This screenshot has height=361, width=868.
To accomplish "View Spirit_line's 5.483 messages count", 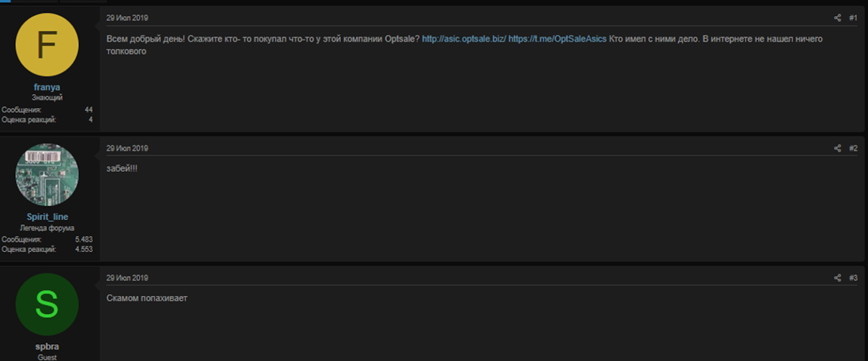I will (x=84, y=239).
